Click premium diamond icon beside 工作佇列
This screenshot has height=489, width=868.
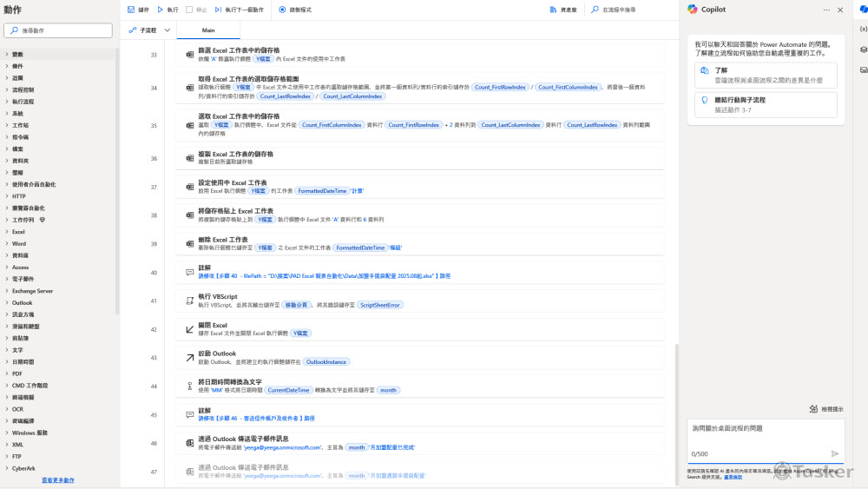pos(42,220)
